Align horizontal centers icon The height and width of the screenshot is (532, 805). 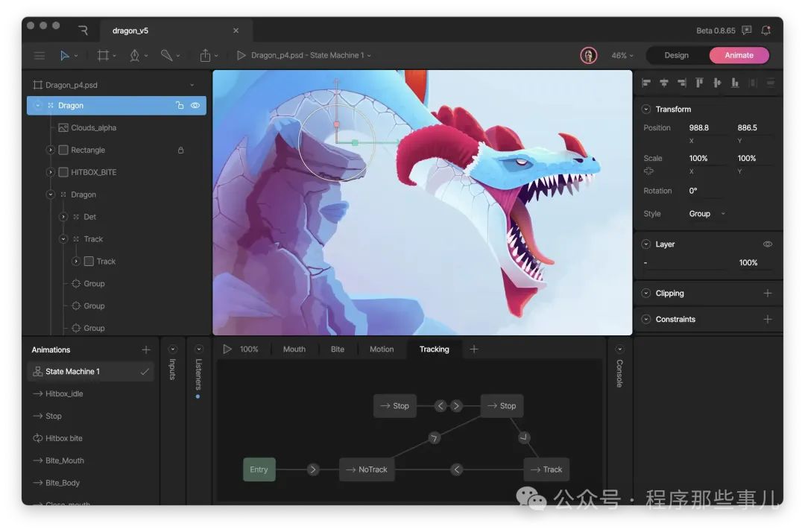point(664,83)
